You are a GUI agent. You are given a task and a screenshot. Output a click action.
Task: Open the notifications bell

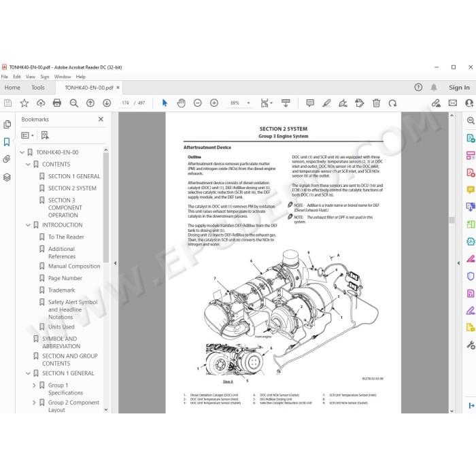click(434, 88)
